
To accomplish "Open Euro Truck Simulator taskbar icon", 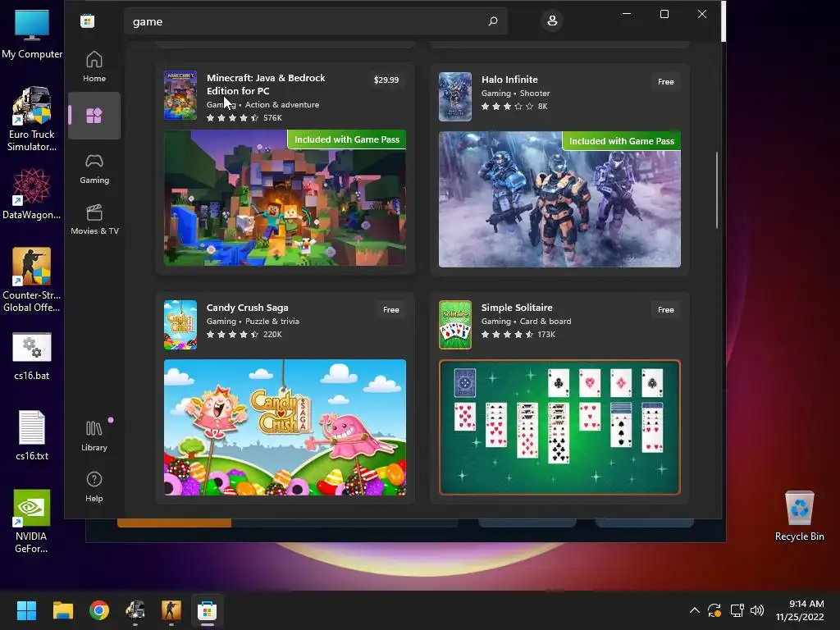I will [135, 610].
